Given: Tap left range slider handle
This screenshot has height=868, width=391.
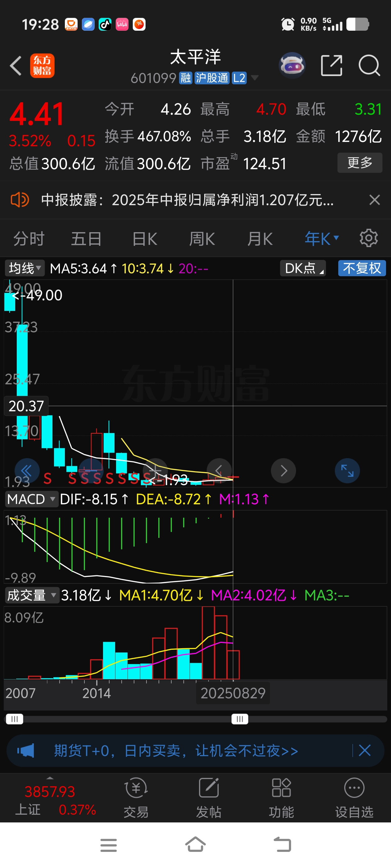Looking at the screenshot, I should (x=15, y=719).
